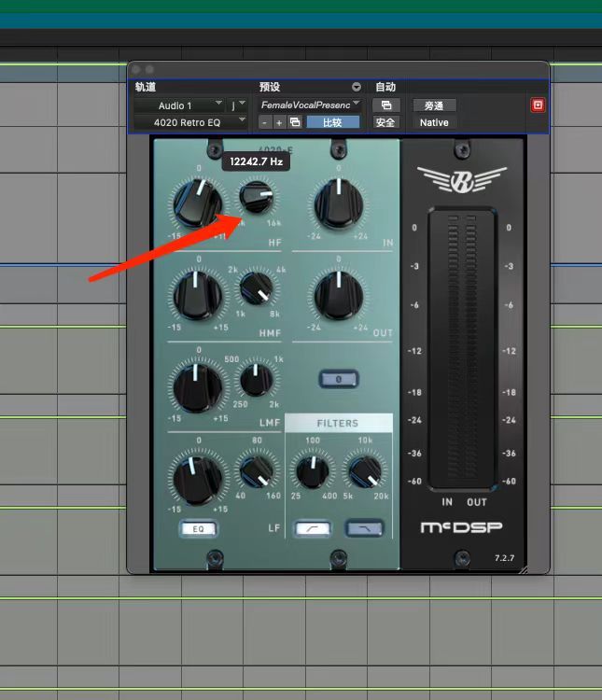This screenshot has height=700, width=602.
Task: Open the 4020 Retro EQ plugin selector
Action: click(190, 122)
